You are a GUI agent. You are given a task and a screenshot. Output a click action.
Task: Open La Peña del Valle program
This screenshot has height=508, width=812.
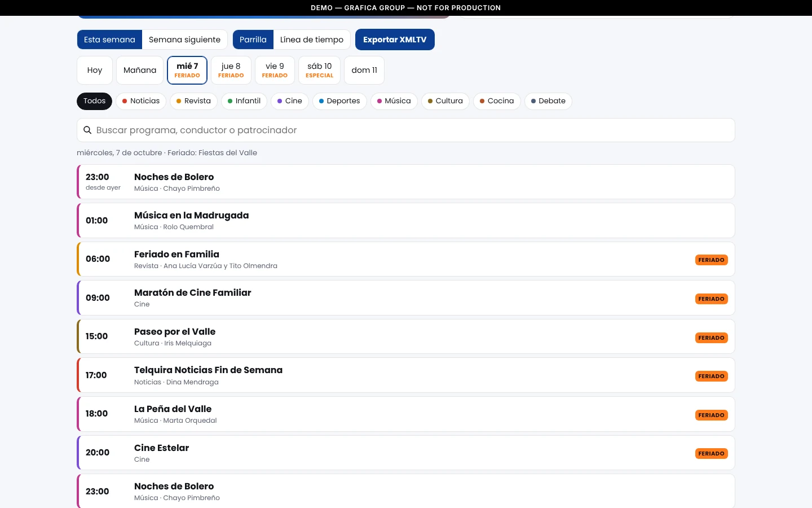(406, 414)
